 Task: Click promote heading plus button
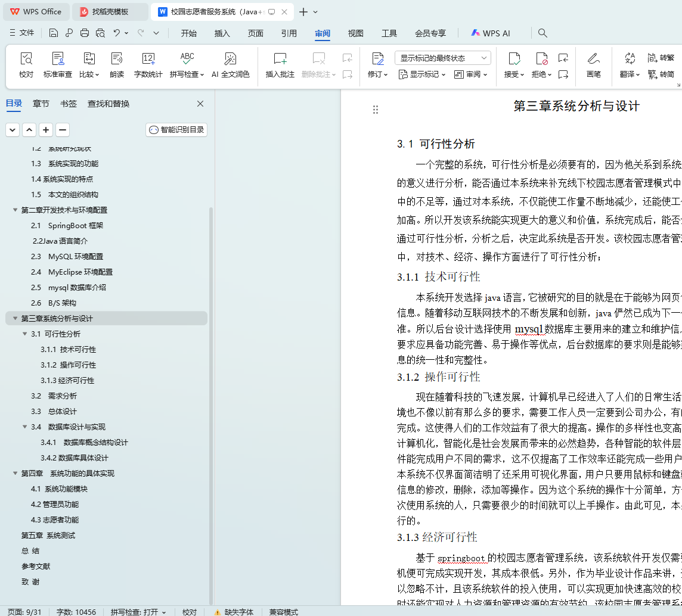click(46, 129)
